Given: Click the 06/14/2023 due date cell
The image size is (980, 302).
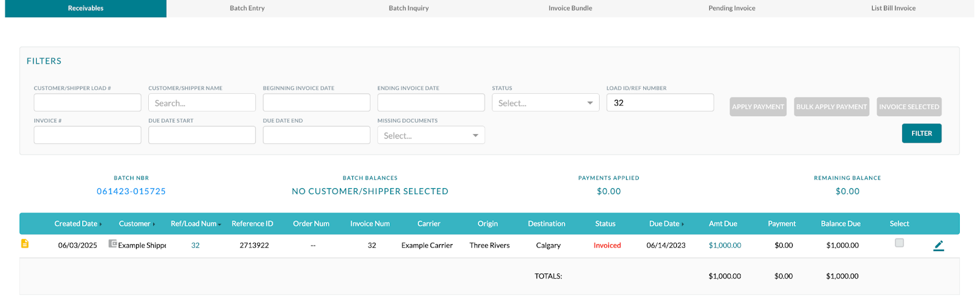Looking at the screenshot, I should pos(666,245).
